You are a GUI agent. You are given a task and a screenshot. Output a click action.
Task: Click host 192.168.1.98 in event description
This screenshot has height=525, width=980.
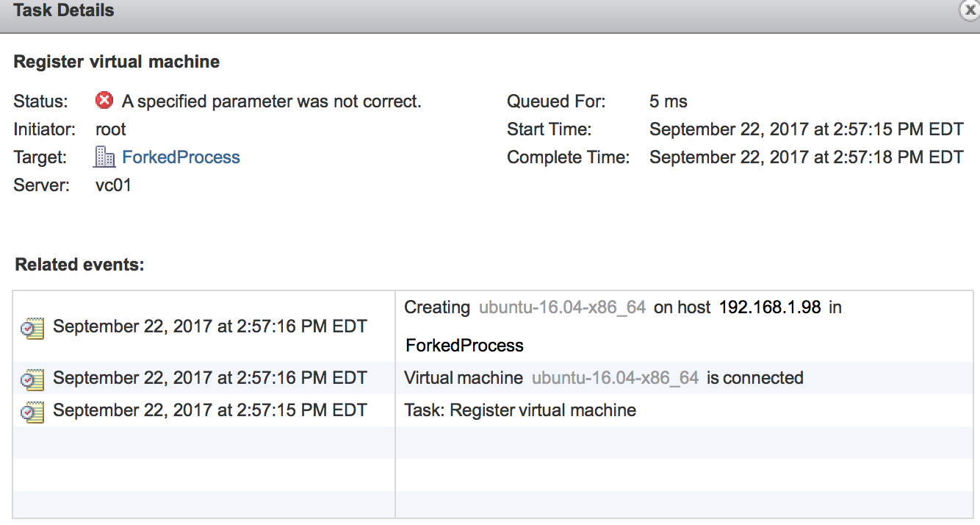coord(770,307)
